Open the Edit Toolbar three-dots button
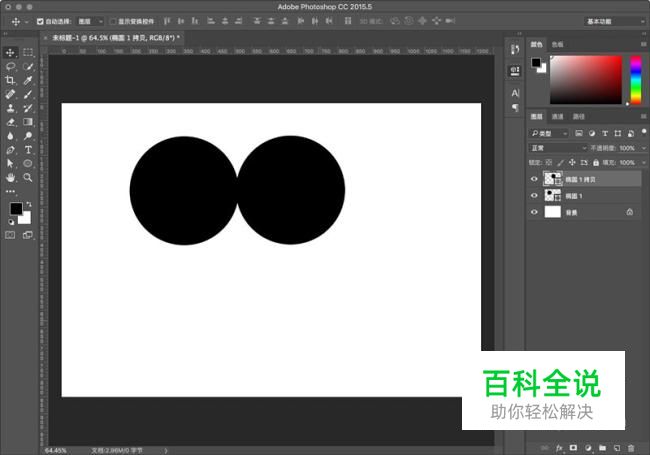The width and height of the screenshot is (650, 455). pyautogui.click(x=10, y=191)
